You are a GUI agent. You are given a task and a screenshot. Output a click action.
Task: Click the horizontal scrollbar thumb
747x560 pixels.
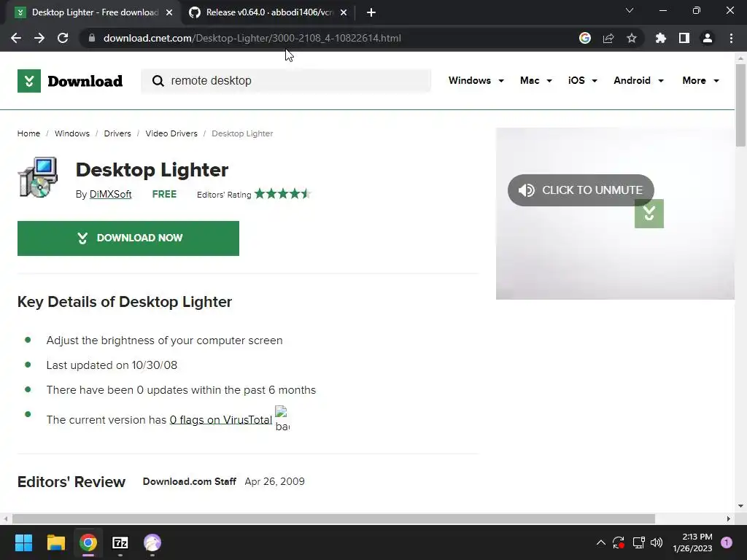click(333, 518)
